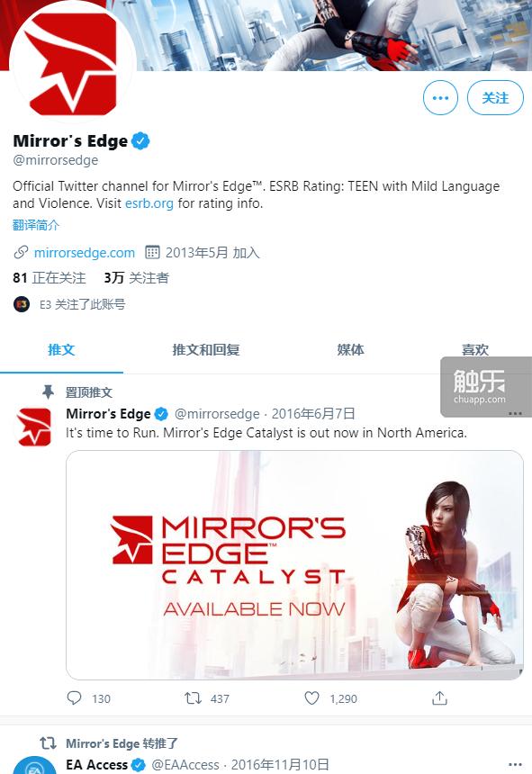Open the 喜欢 likes tab
532x774 pixels.
point(474,350)
